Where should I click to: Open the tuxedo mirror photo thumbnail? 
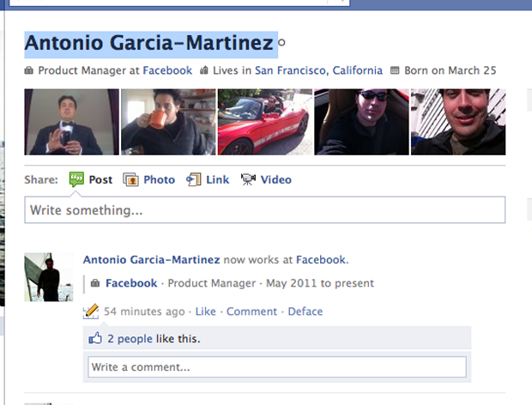(x=71, y=122)
